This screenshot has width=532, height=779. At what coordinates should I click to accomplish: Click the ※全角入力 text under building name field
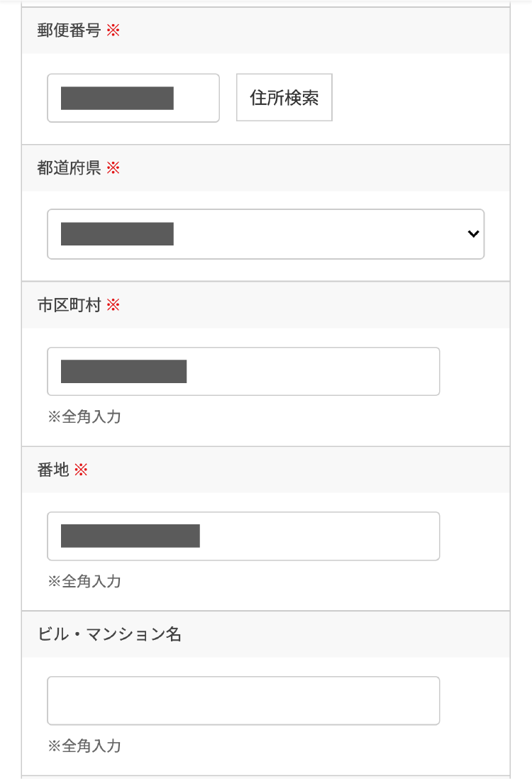84,746
